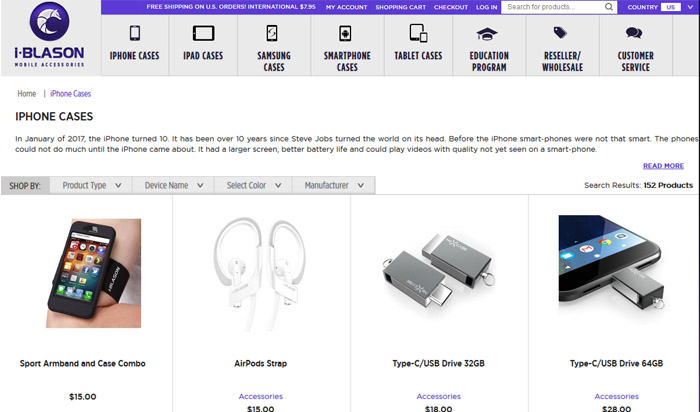Viewport: 700px width, 412px height.
Task: Expand the Manufacturer filter dropdown
Action: click(333, 185)
